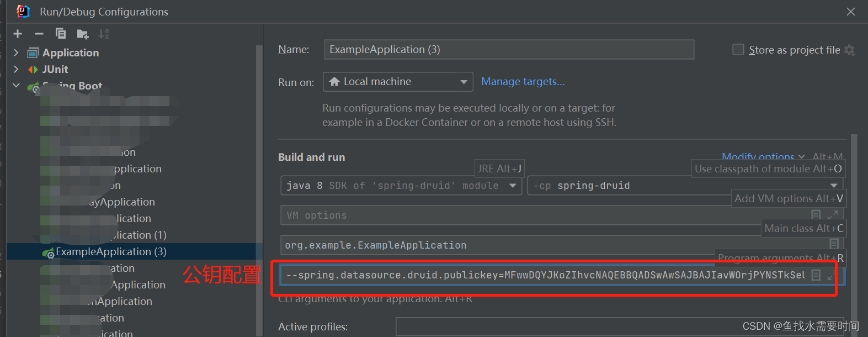The width and height of the screenshot is (868, 337).
Task: Collapse the Spring Boot node
Action: click(16, 86)
